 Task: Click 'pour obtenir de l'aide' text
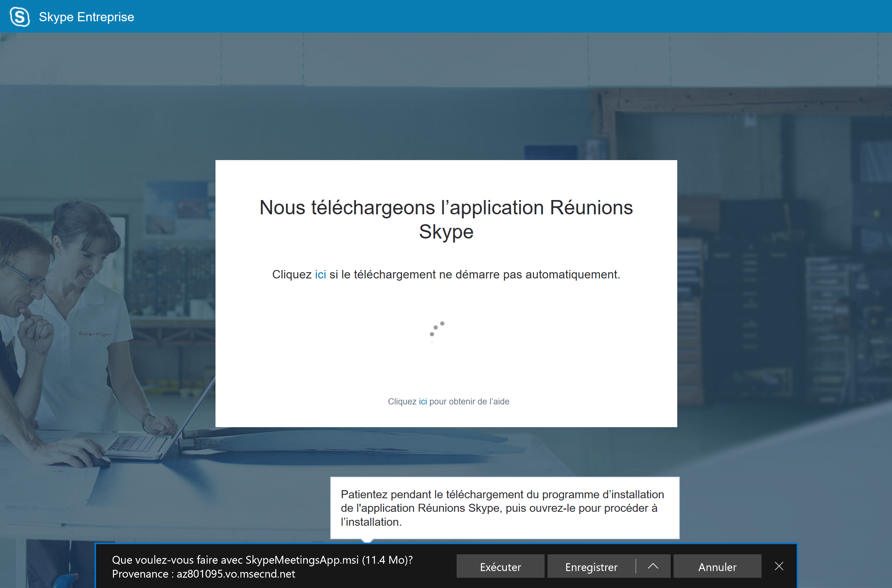click(469, 402)
